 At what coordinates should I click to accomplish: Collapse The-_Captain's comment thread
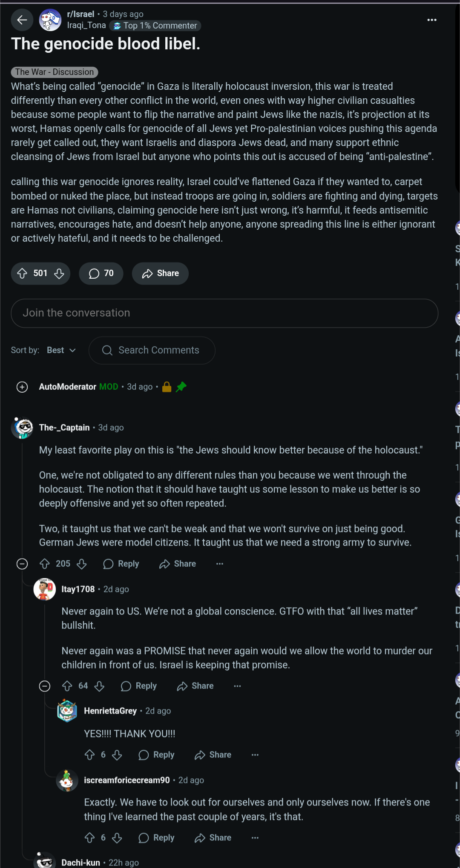pyautogui.click(x=22, y=564)
